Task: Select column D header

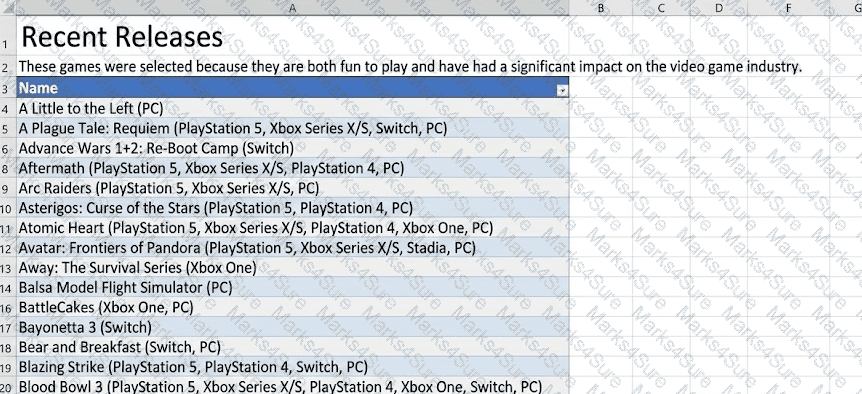Action: tap(719, 8)
